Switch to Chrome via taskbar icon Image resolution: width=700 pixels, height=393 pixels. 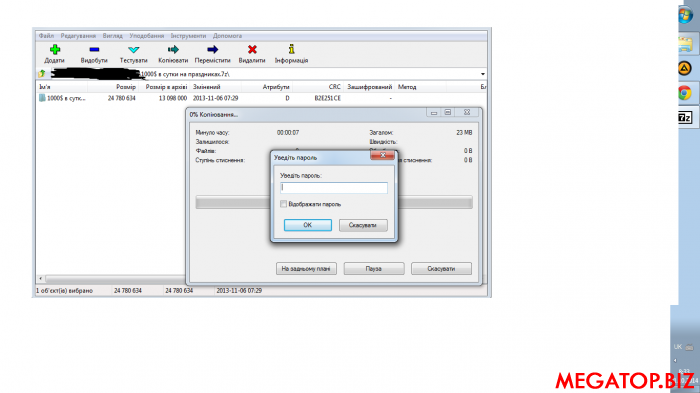pyautogui.click(x=685, y=93)
